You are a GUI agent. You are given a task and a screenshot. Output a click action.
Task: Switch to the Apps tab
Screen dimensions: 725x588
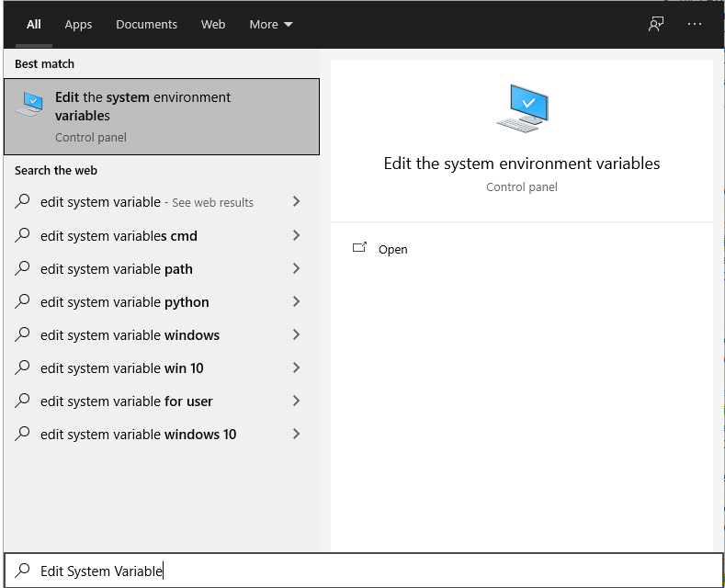click(x=78, y=25)
